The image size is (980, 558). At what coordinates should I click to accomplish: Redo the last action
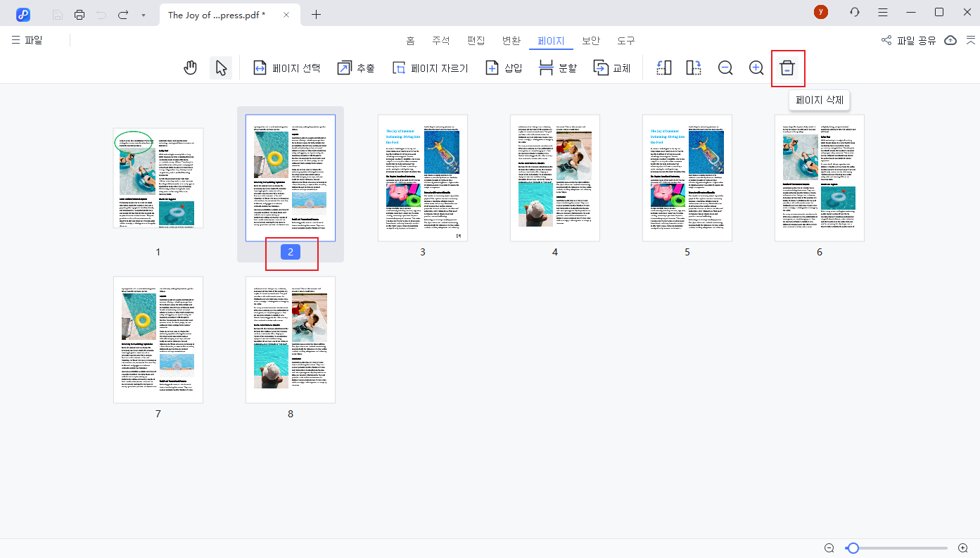[123, 14]
